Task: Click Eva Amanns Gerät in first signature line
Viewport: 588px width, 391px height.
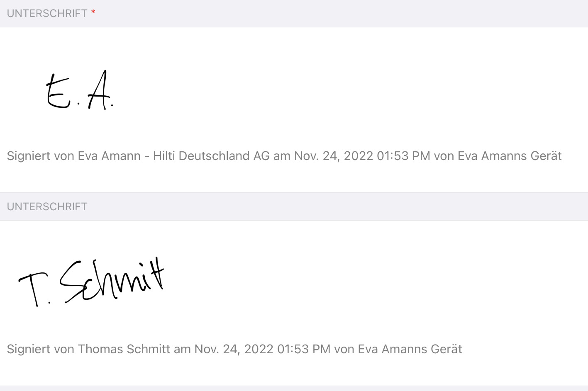Action: click(510, 156)
